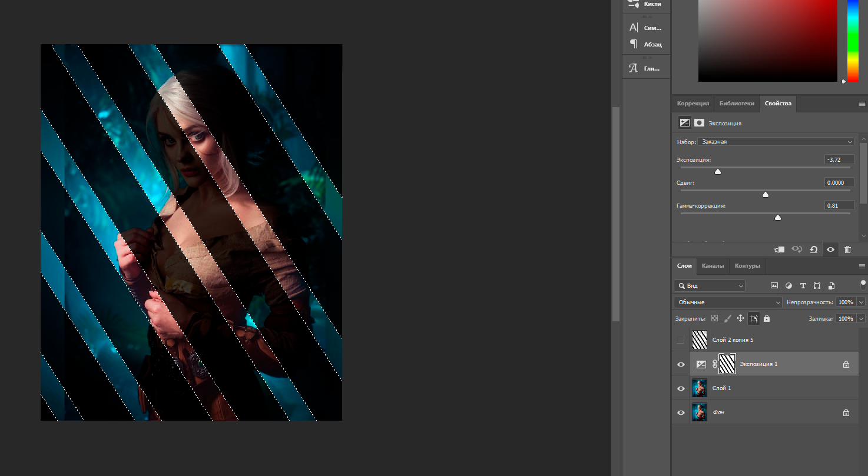This screenshot has height=476, width=868.
Task: Filter layers by adjustment layers icon
Action: 789,286
